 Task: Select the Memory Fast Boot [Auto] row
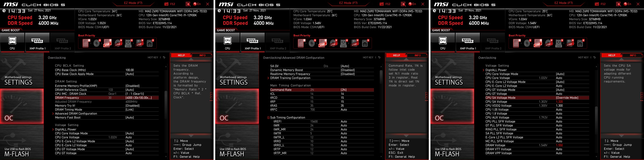(x=107, y=117)
